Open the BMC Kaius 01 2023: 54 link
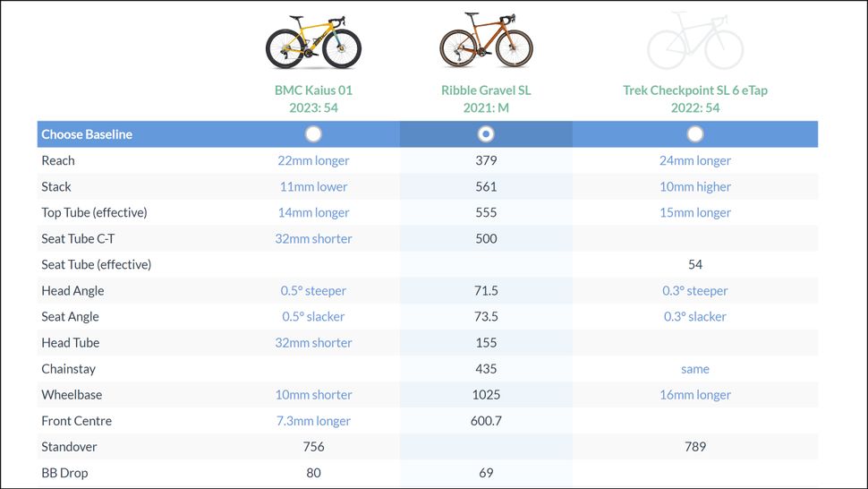 pyautogui.click(x=313, y=99)
